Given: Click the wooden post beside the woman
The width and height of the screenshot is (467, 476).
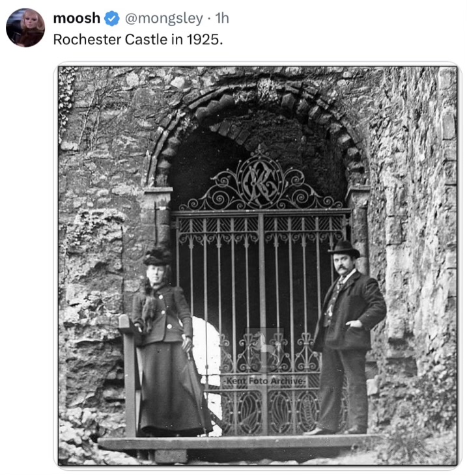Looking at the screenshot, I should 130,376.
